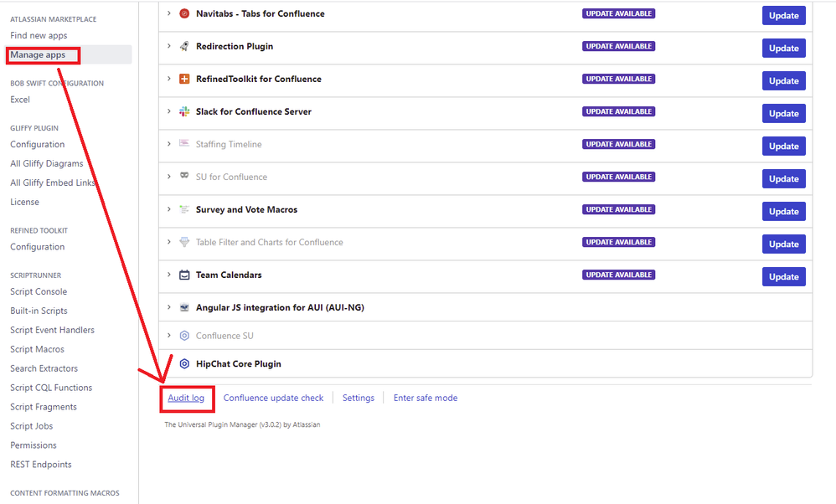Click the SU for Confluence icon

[x=184, y=177]
